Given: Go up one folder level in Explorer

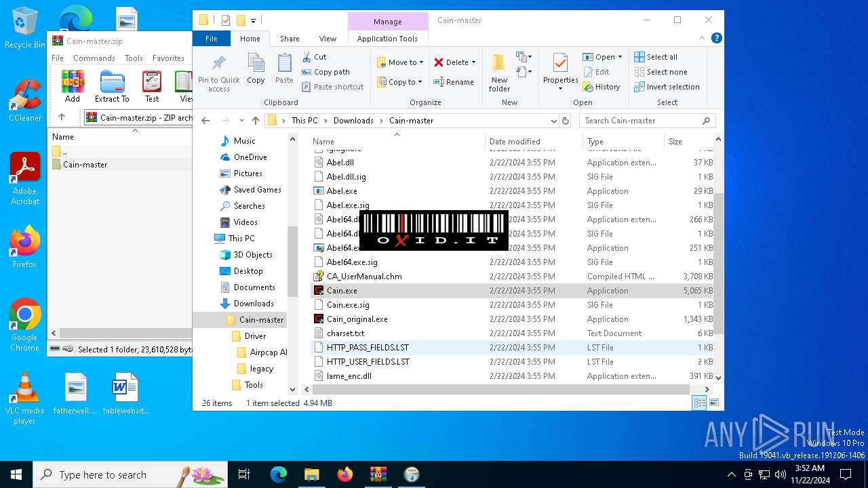Looking at the screenshot, I should tap(255, 121).
